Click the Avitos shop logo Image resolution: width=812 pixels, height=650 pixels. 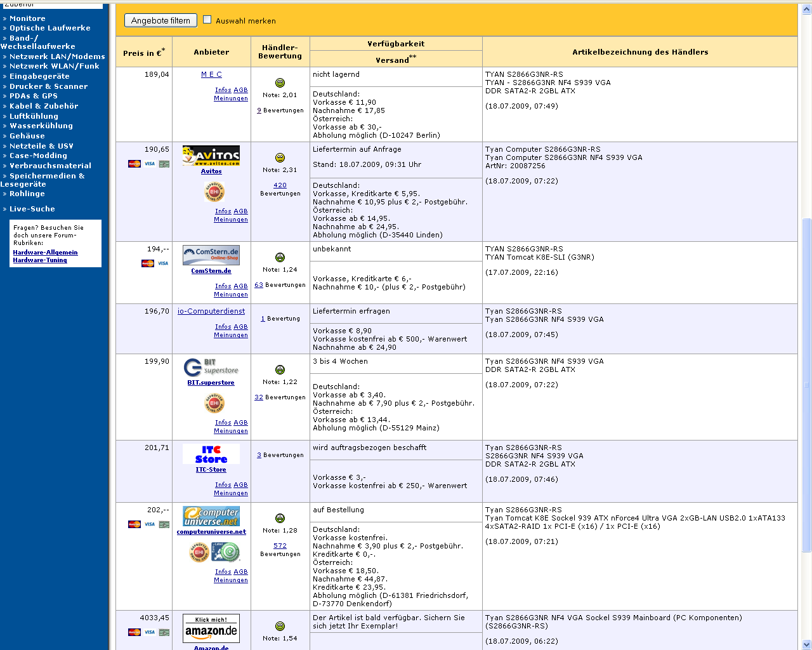pos(211,156)
